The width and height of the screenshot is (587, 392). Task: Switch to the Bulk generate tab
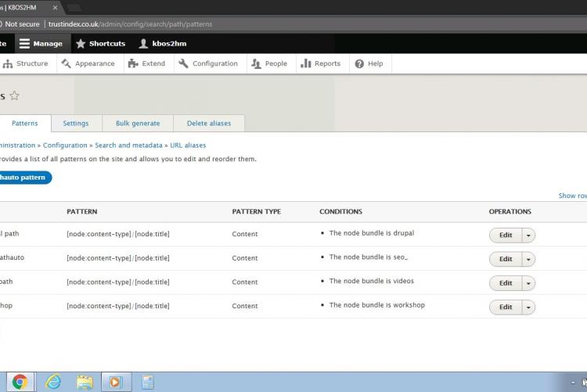click(x=138, y=123)
